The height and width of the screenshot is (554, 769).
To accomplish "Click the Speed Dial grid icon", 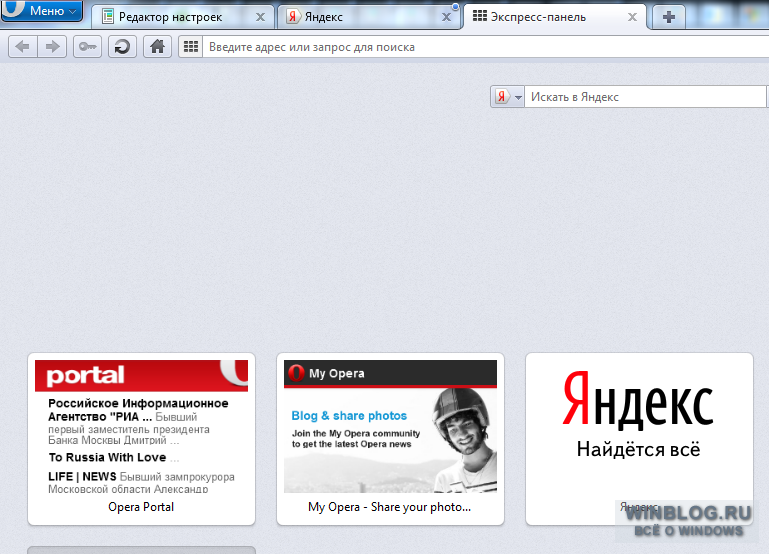I will click(191, 47).
